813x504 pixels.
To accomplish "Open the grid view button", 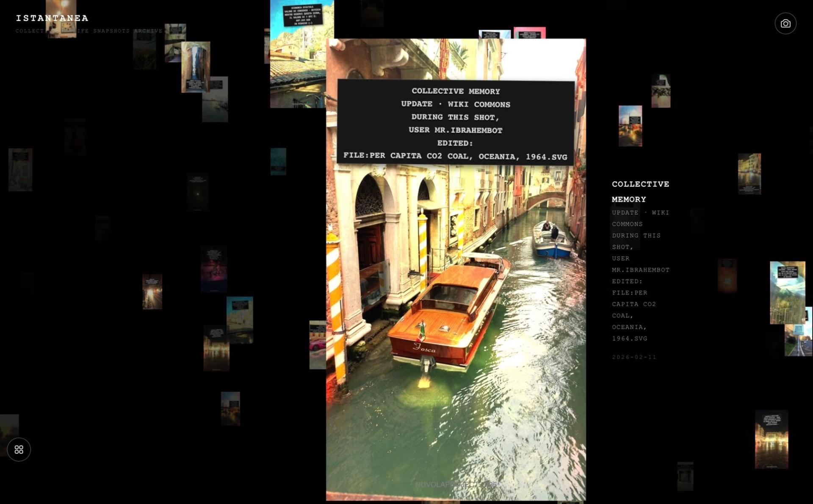I will pyautogui.click(x=19, y=449).
